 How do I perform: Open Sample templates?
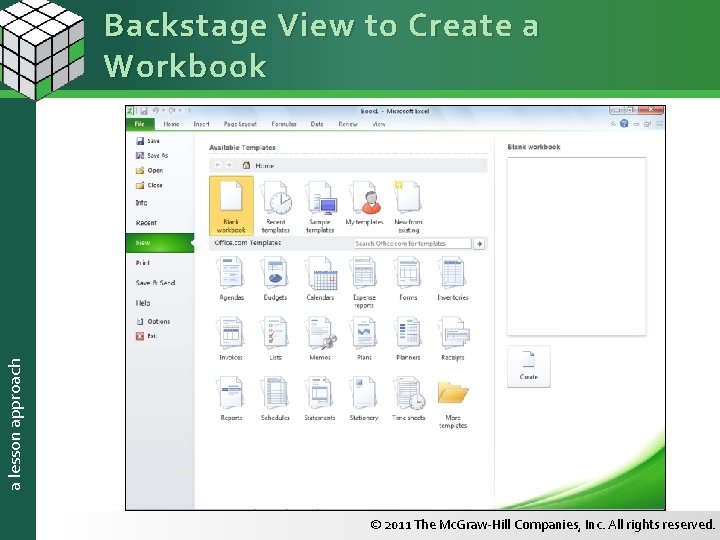320,206
